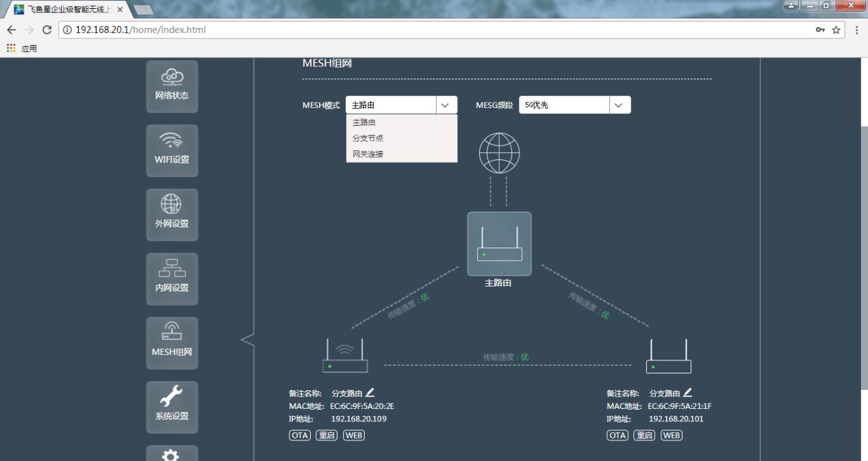Click the 应用 bookmarks link
This screenshot has width=868, height=461.
(28, 48)
